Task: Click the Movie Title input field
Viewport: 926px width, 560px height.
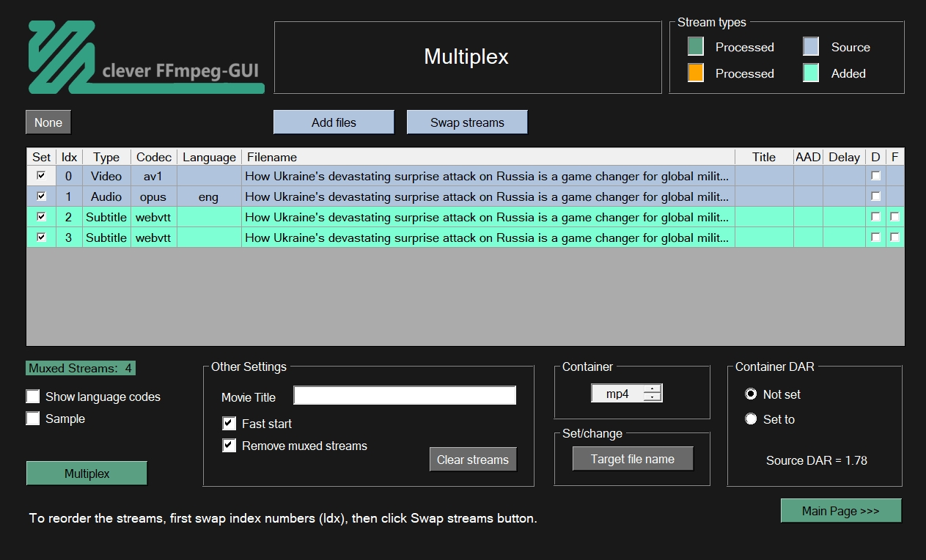Action: pyautogui.click(x=405, y=396)
